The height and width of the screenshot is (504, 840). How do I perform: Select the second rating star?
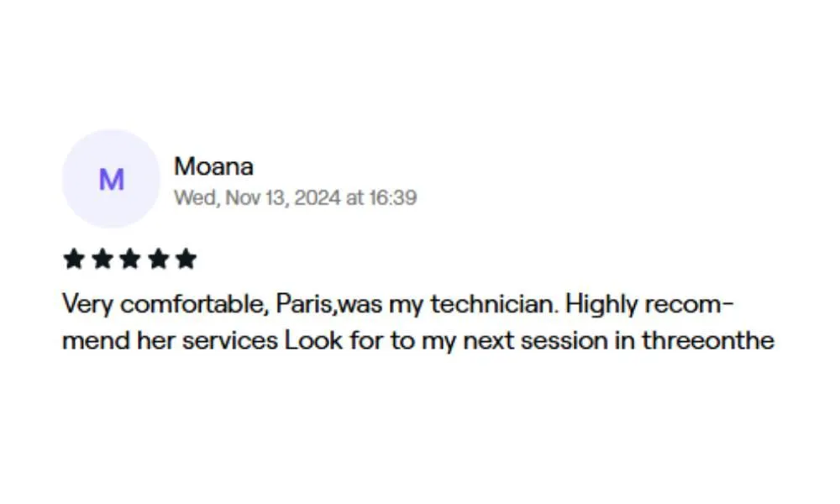tap(102, 259)
